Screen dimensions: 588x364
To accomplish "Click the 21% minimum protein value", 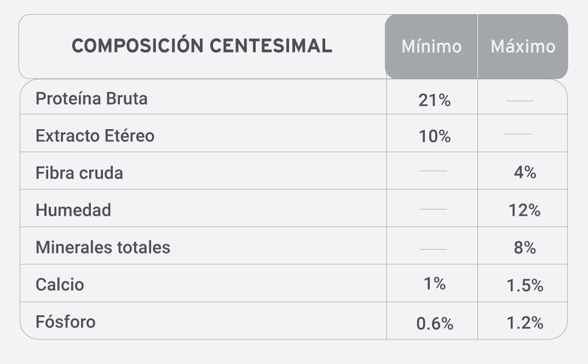I will pos(434,100).
